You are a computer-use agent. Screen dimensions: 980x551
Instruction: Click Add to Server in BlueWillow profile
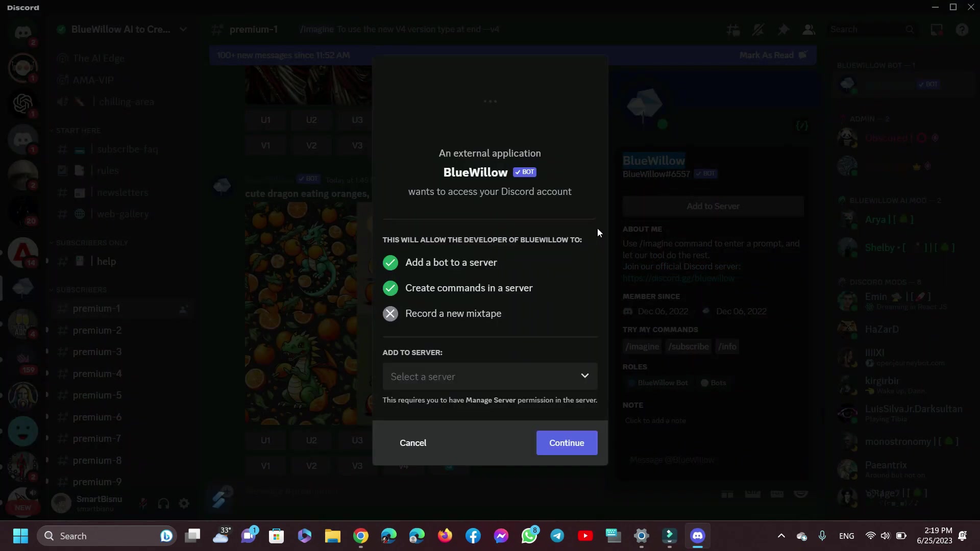coord(713,206)
